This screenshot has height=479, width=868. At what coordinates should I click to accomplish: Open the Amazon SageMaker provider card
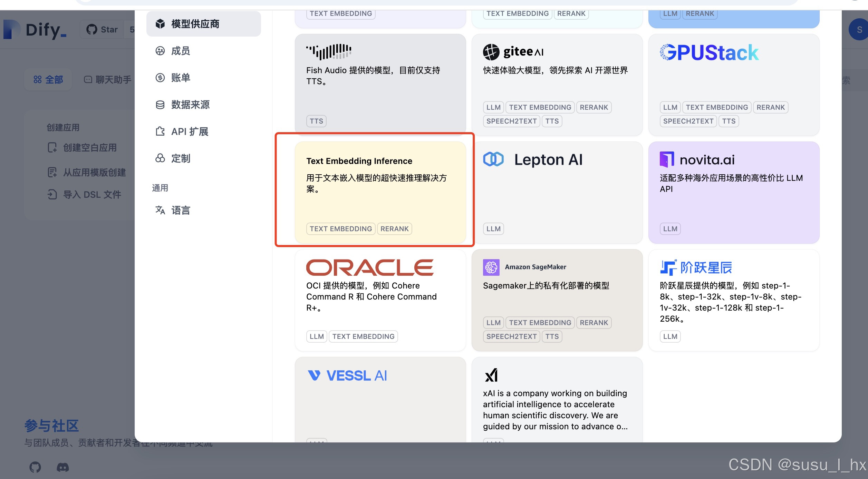[557, 300]
